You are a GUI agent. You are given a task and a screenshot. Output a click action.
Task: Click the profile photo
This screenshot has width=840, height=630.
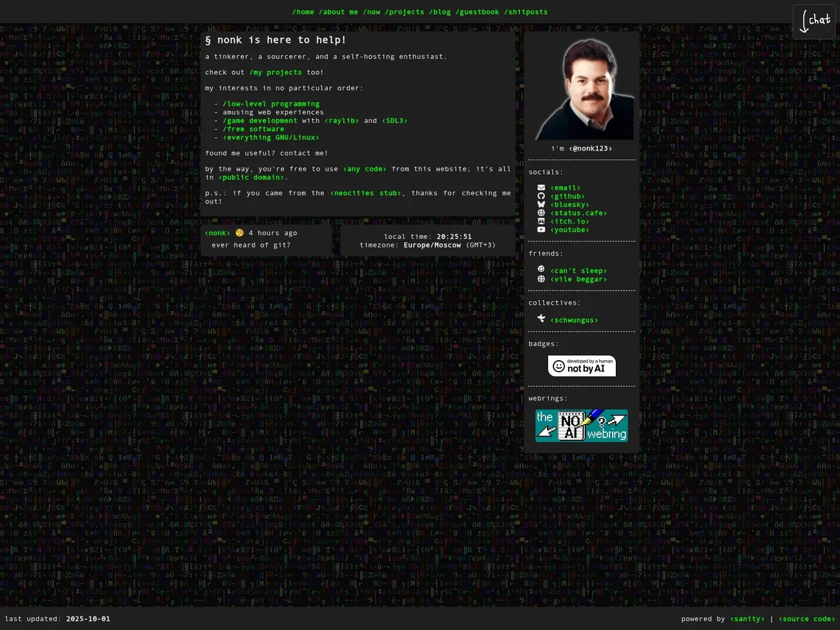pos(581,87)
